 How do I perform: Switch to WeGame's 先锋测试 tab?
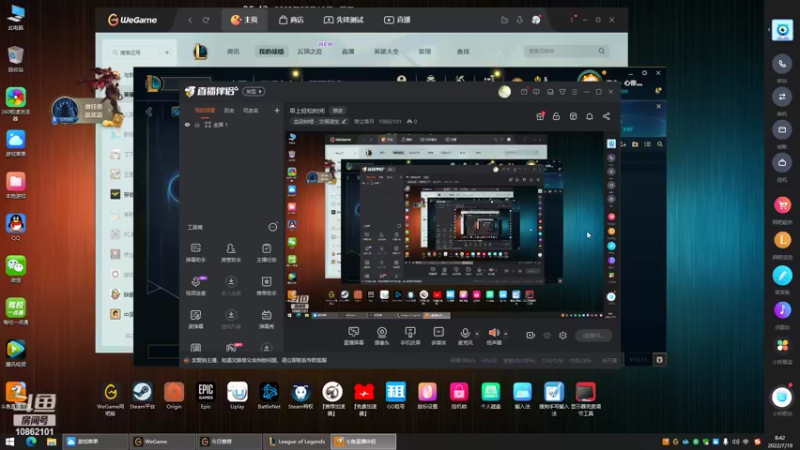tap(343, 20)
